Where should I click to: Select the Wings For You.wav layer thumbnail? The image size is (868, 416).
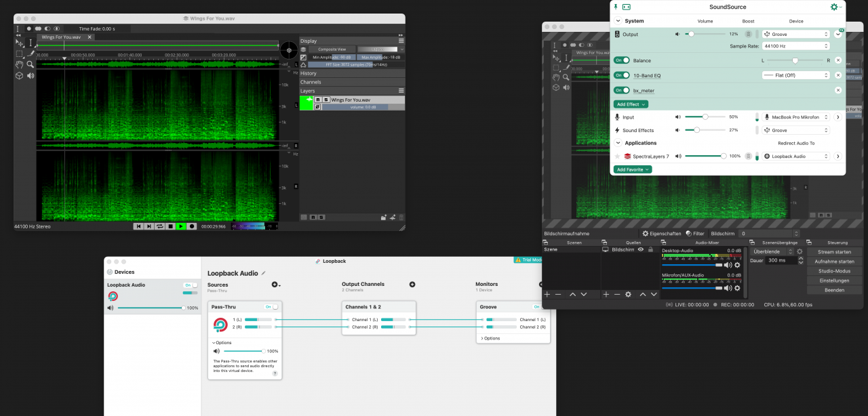tap(306, 103)
